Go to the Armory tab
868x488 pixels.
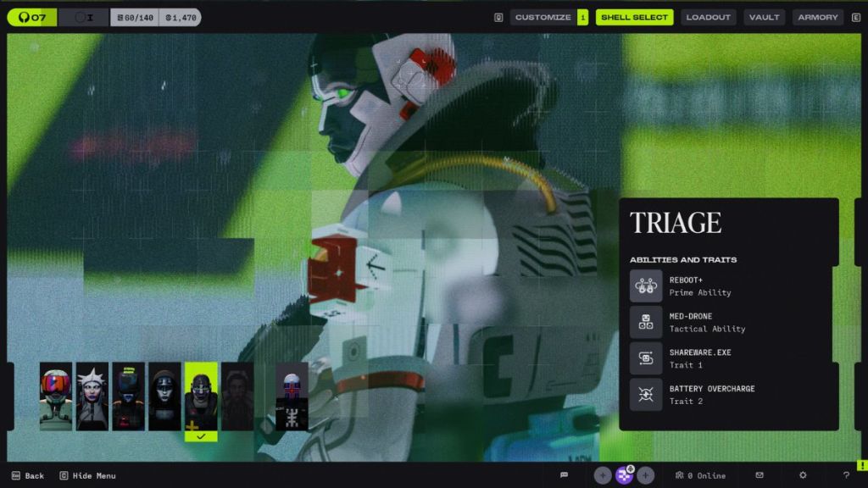click(x=817, y=17)
